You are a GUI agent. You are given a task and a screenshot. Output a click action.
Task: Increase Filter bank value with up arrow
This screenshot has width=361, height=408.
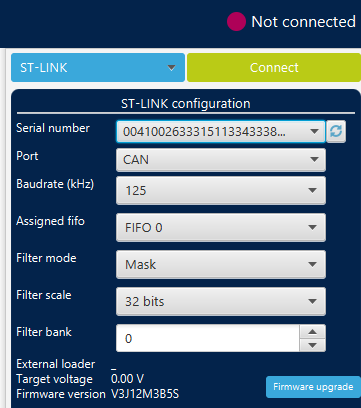pos(312,332)
